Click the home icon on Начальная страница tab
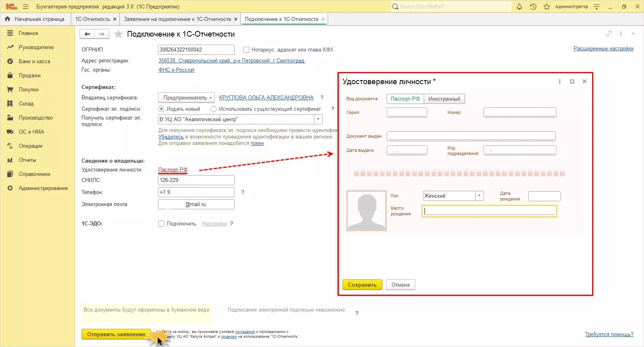The width and height of the screenshot is (644, 347). (x=7, y=19)
